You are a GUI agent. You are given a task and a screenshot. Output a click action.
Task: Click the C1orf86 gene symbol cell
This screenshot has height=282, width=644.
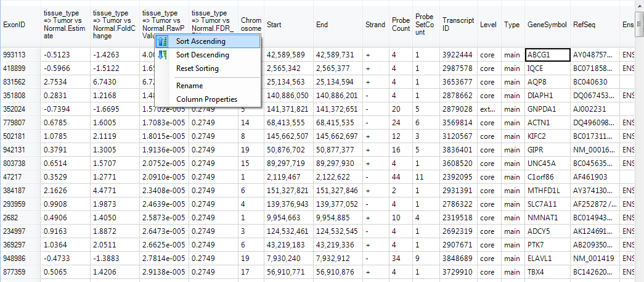[x=547, y=176]
